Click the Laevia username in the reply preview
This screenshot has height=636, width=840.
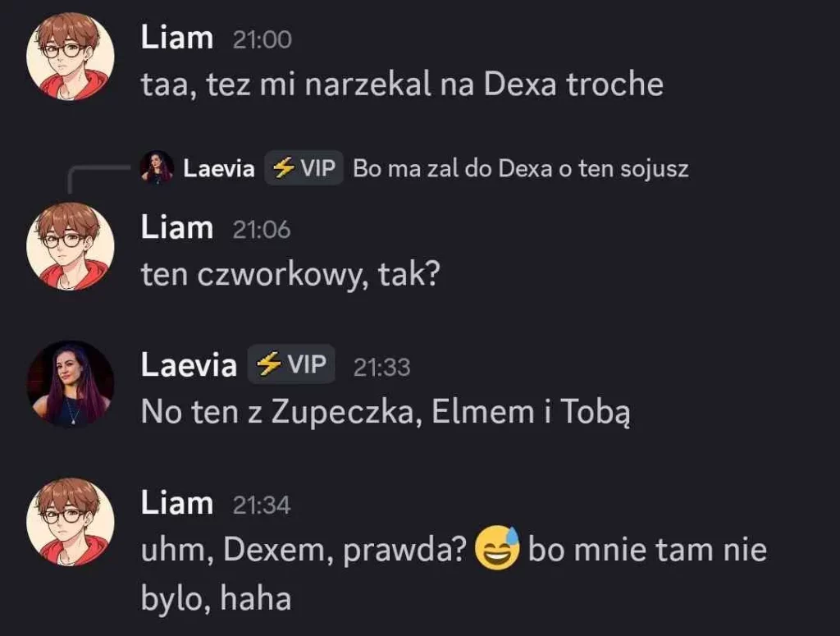[x=218, y=169]
